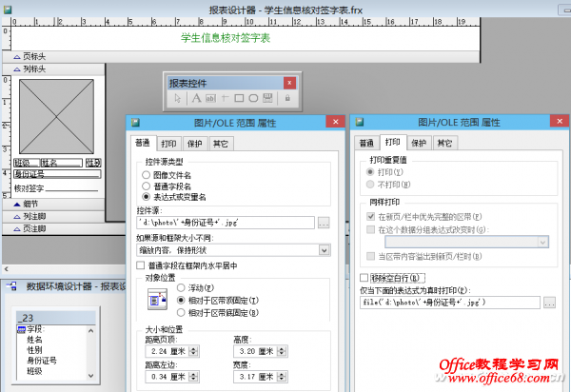
Task: Switch to 其它 tab in right dialog
Action: [444, 143]
